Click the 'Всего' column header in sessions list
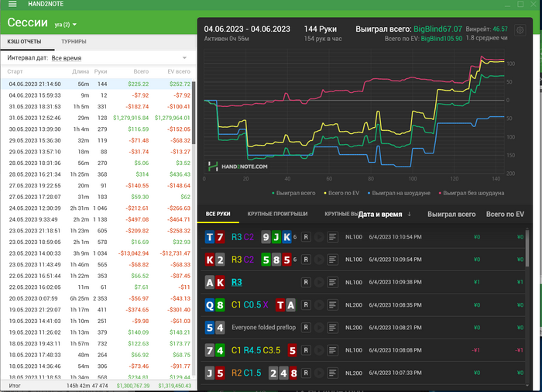 141,71
